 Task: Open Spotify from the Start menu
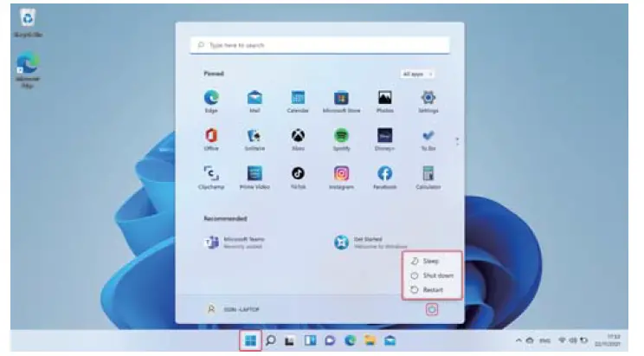(341, 139)
